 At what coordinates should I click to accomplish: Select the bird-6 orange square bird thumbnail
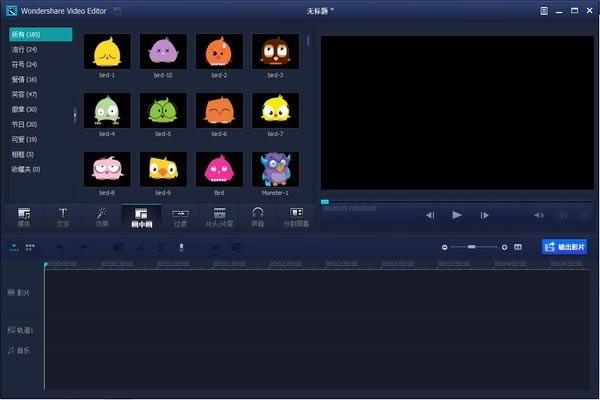(219, 110)
